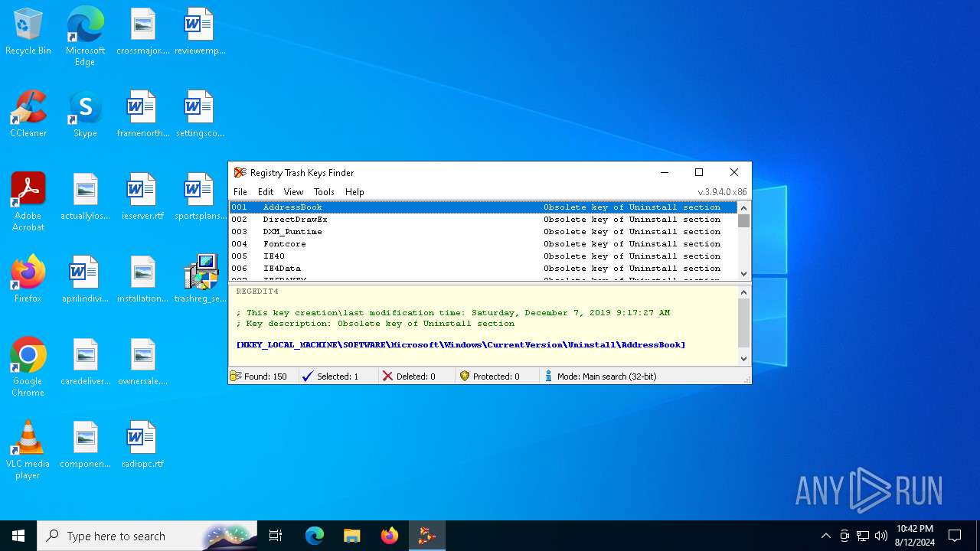The image size is (980, 551).
Task: Maximize the Registry Trash Keys Finder window
Action: [x=699, y=173]
